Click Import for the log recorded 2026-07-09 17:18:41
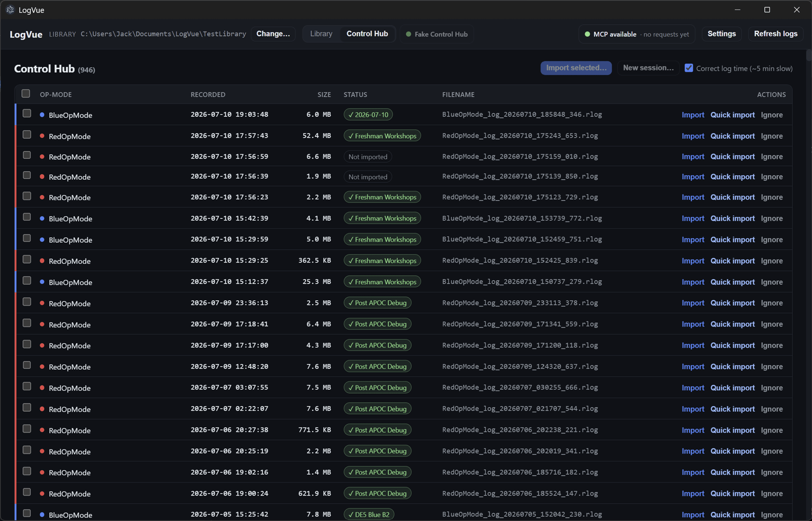The image size is (812, 521). pos(693,324)
